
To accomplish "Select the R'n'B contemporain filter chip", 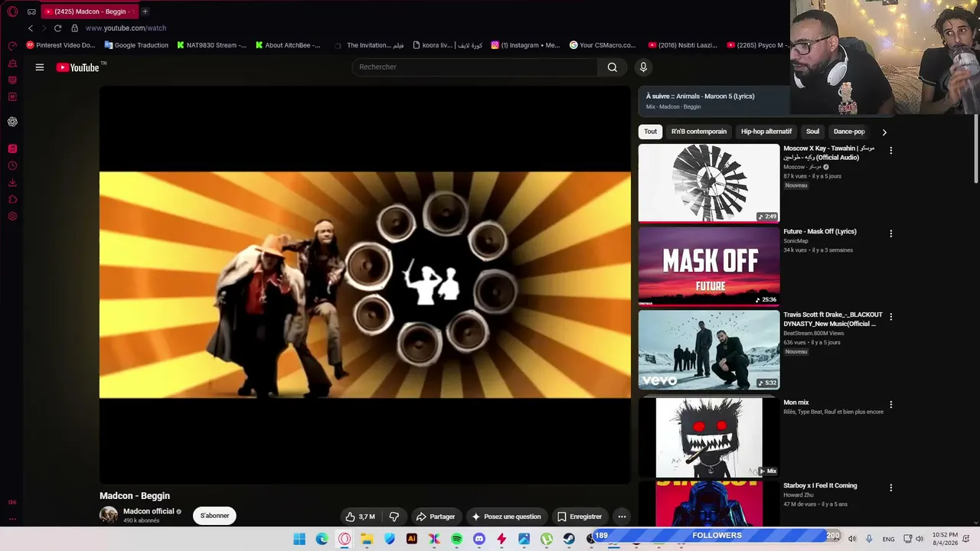I will [x=699, y=132].
